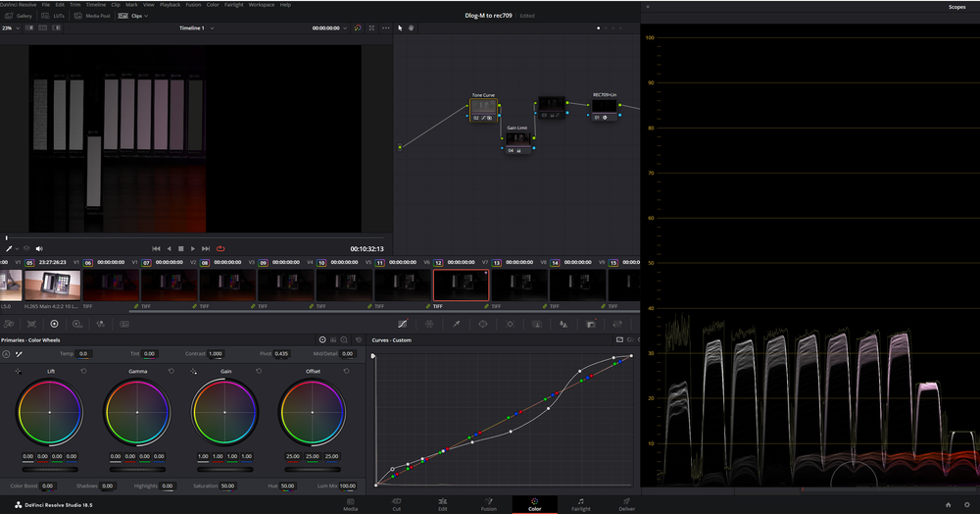This screenshot has height=514, width=980.
Task: Open the File menu
Action: coord(46,4)
